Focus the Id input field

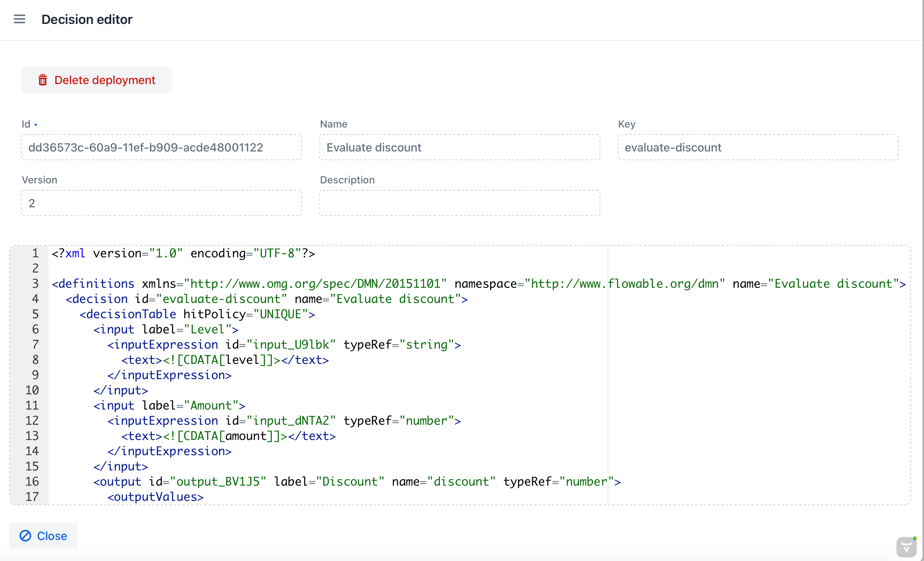(x=161, y=147)
